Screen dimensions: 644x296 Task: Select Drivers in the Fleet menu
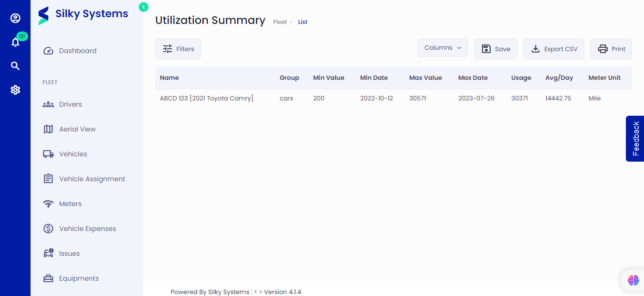[x=70, y=104]
